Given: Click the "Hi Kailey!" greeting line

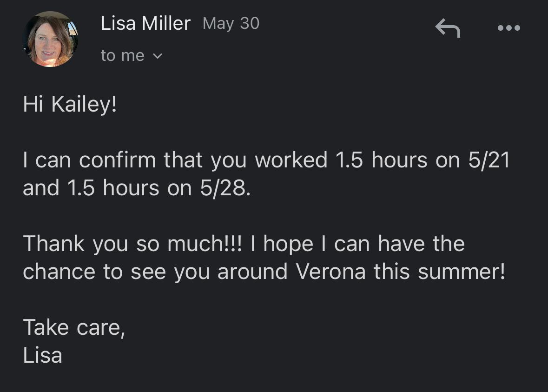Looking at the screenshot, I should [x=70, y=105].
